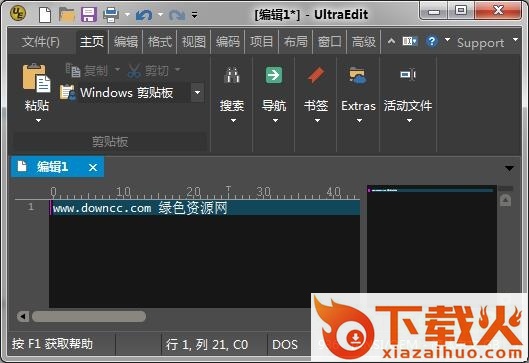529x363 pixels.
Task: Click the horizontal scrollbar left arrow
Action: [23, 316]
